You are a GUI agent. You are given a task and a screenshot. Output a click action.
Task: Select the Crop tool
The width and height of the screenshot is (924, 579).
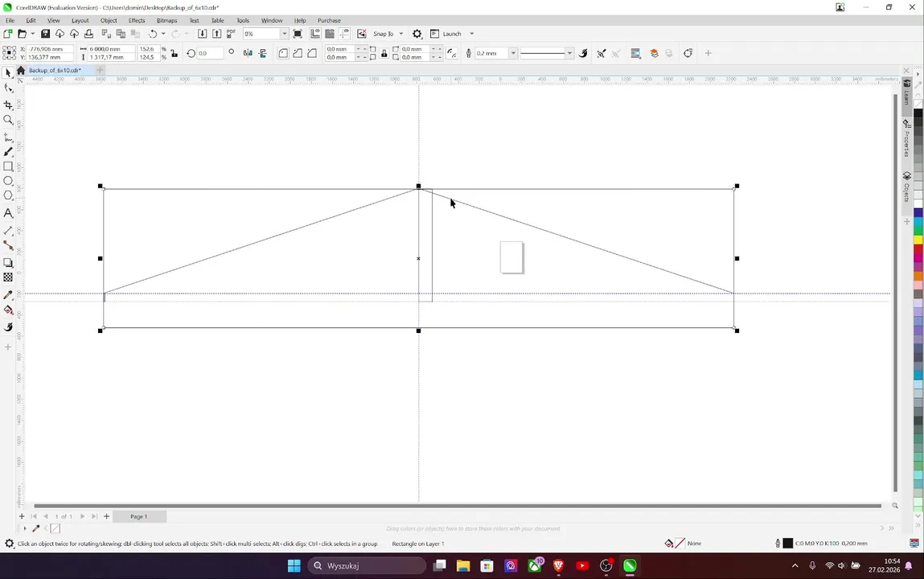pos(8,105)
